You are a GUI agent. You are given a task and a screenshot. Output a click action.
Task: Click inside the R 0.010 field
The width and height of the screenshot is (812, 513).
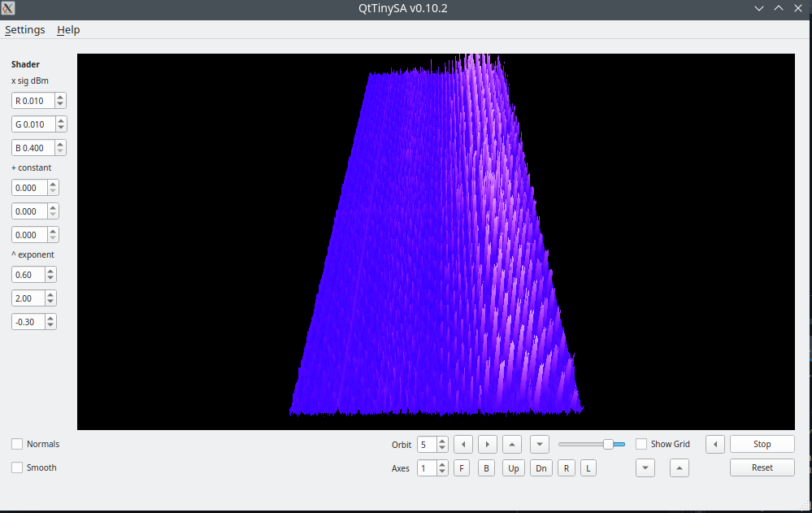(x=33, y=101)
